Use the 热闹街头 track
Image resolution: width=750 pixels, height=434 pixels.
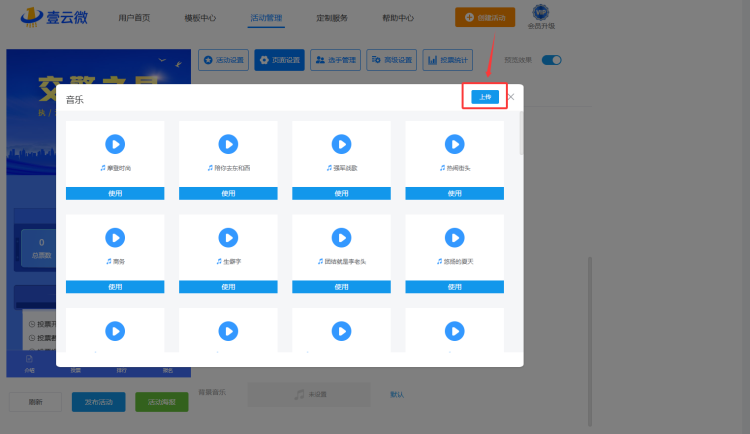(454, 193)
